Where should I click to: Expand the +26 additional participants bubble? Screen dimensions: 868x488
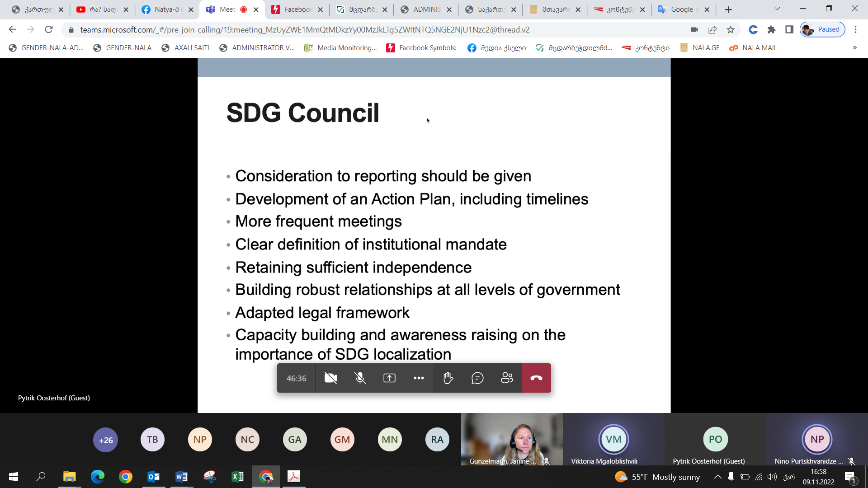[106, 440]
